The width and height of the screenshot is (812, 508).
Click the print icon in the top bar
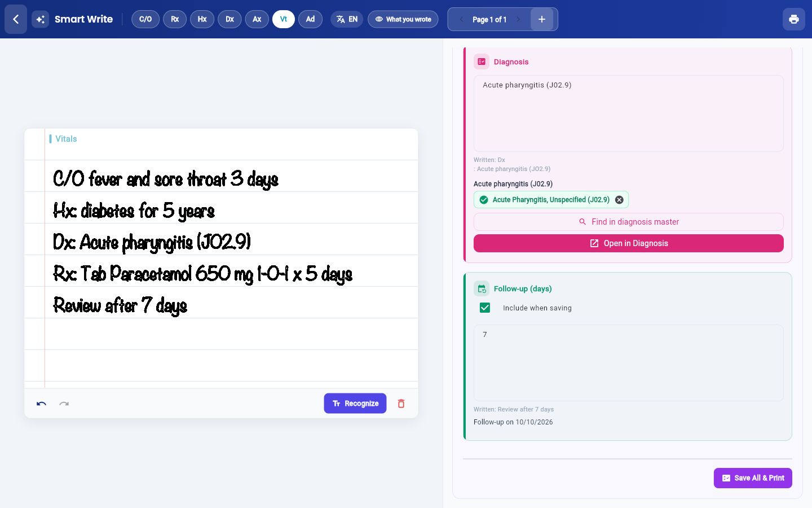click(794, 19)
